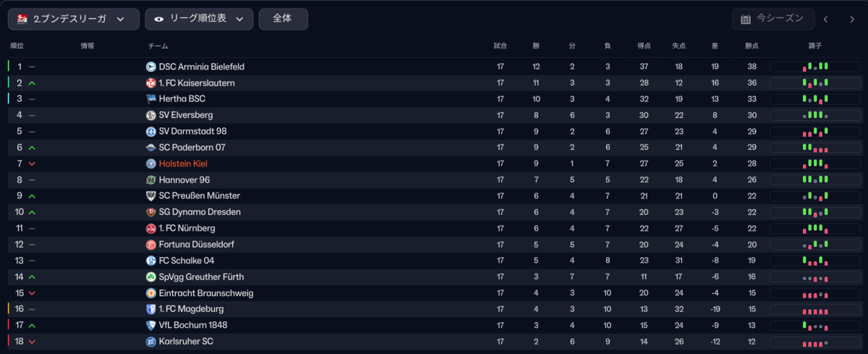Click the form indicator bars for SV Elversberg
The height and width of the screenshot is (354, 868).
[x=816, y=115]
